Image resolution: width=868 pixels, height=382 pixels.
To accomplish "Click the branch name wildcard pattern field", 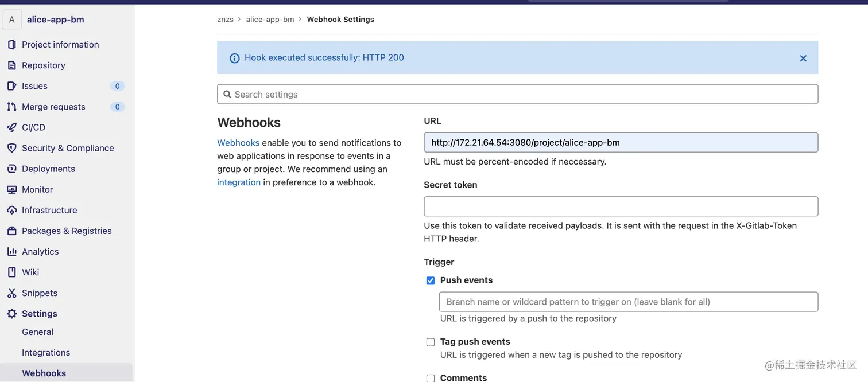I will (x=628, y=302).
